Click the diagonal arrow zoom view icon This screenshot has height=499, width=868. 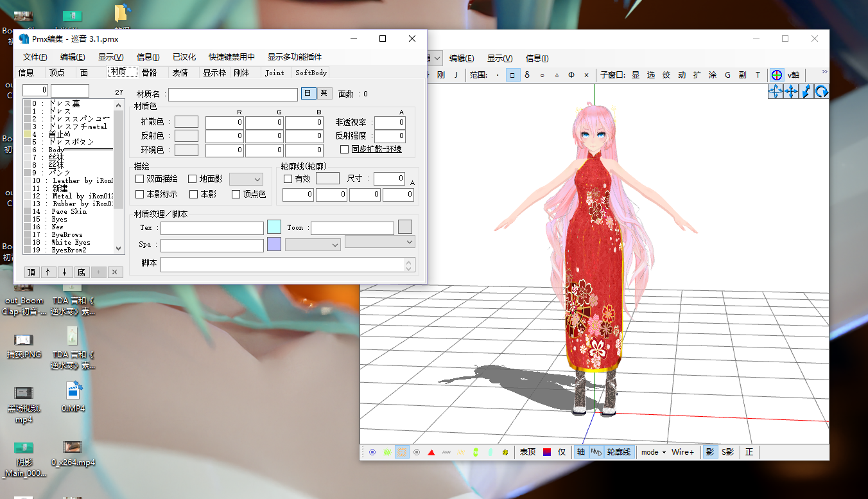point(806,91)
